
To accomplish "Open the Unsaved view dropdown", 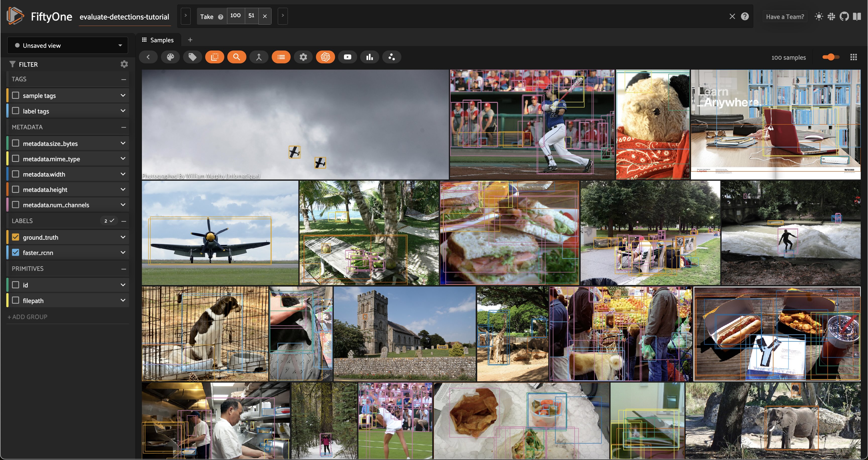I will (x=67, y=45).
